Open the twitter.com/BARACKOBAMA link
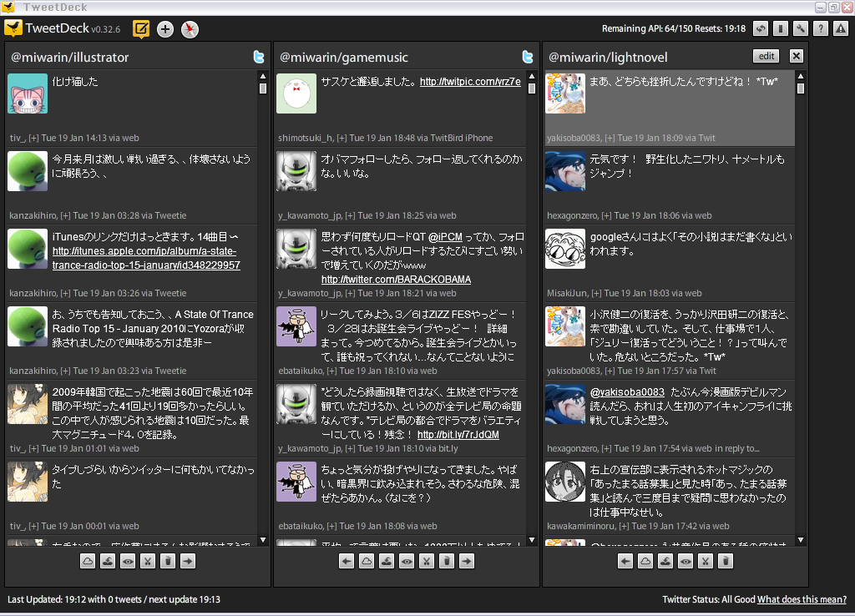855x616 pixels. pos(396,280)
